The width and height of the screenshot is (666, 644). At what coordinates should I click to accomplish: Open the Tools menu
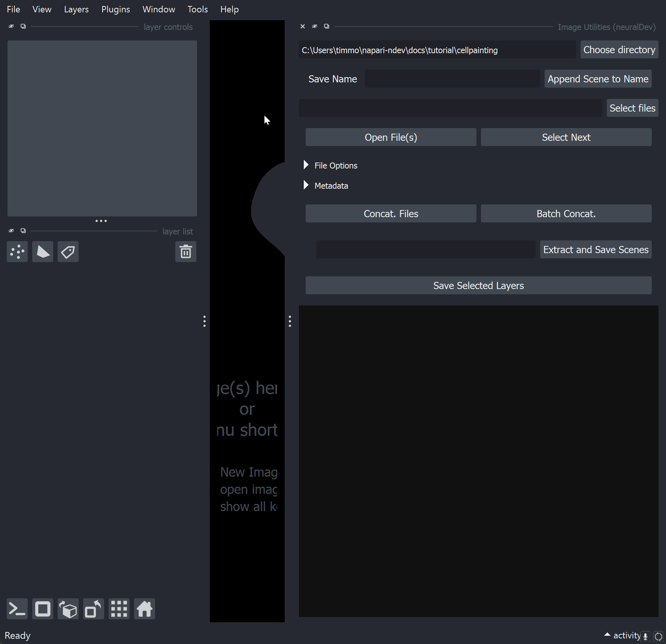pyautogui.click(x=198, y=9)
